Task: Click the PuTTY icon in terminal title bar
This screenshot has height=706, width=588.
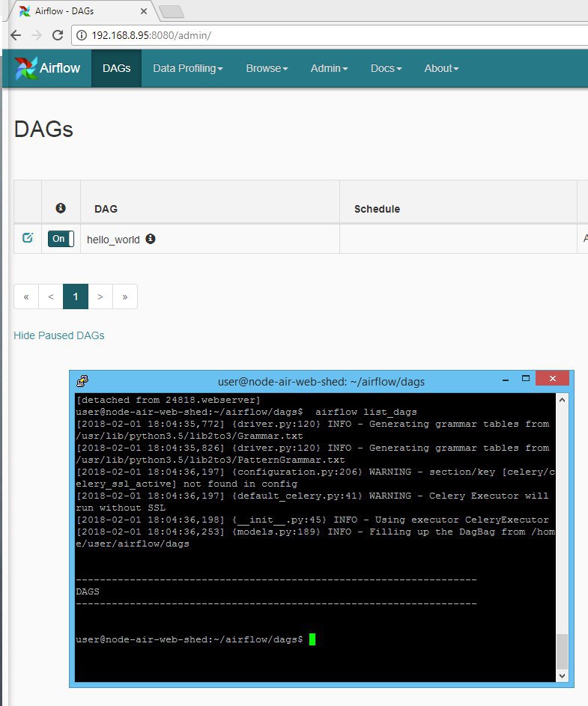Action: [82, 381]
